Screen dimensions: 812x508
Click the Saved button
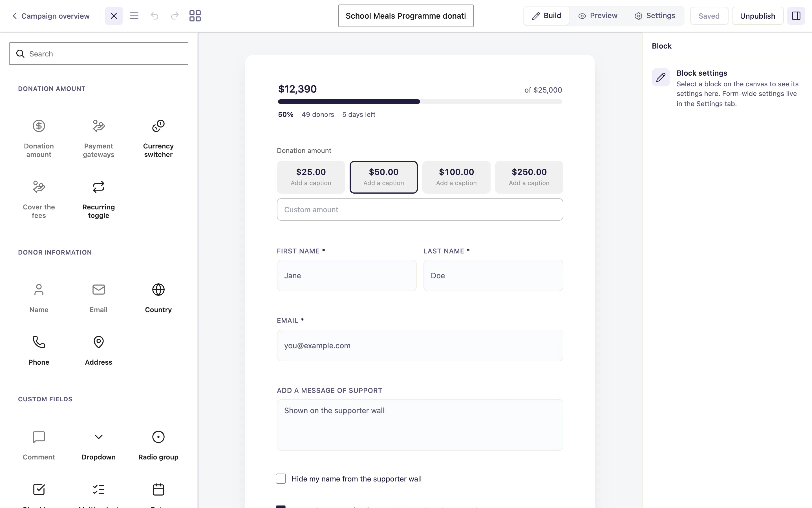pos(709,16)
